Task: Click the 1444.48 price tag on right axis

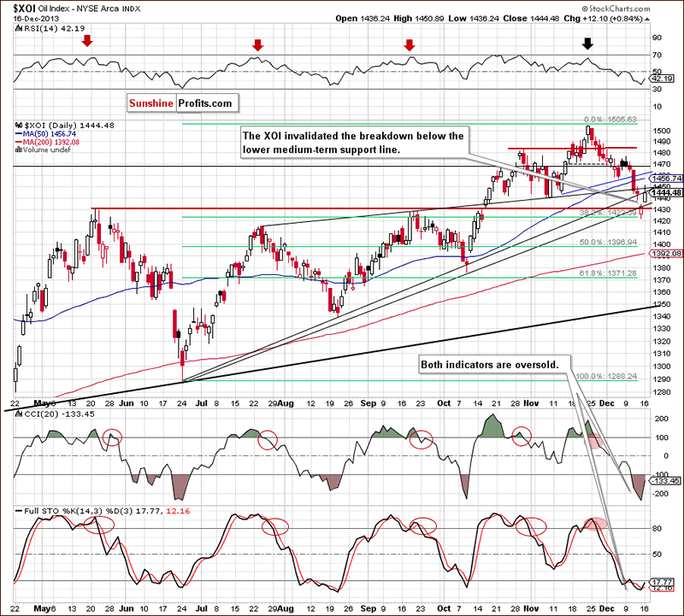Action: (x=666, y=193)
